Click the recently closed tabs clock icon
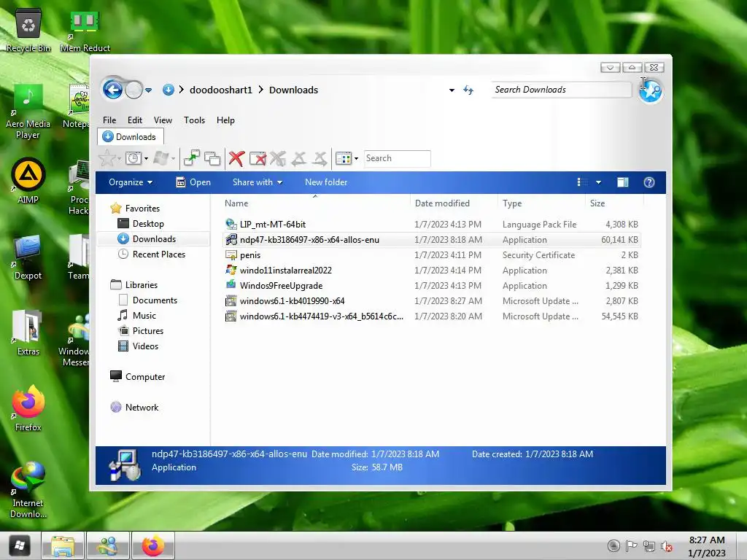Viewport: 747px width, 560px height. [x=133, y=158]
